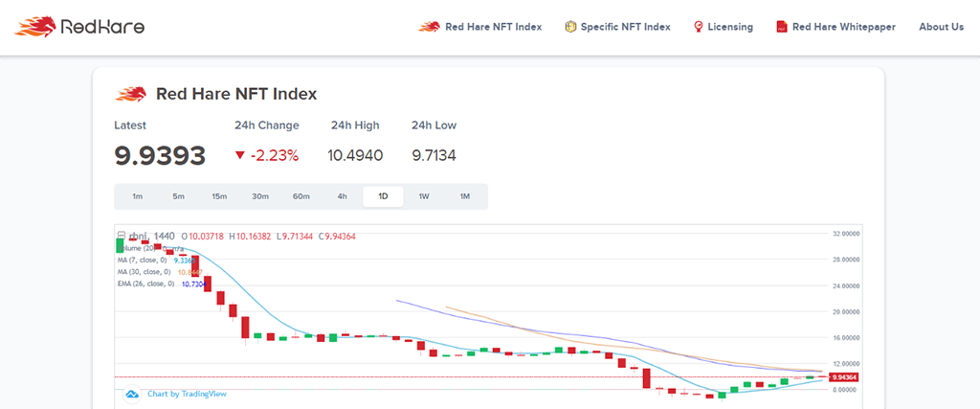
Task: Click the red ribbon icon beside Licensing
Action: click(x=698, y=27)
